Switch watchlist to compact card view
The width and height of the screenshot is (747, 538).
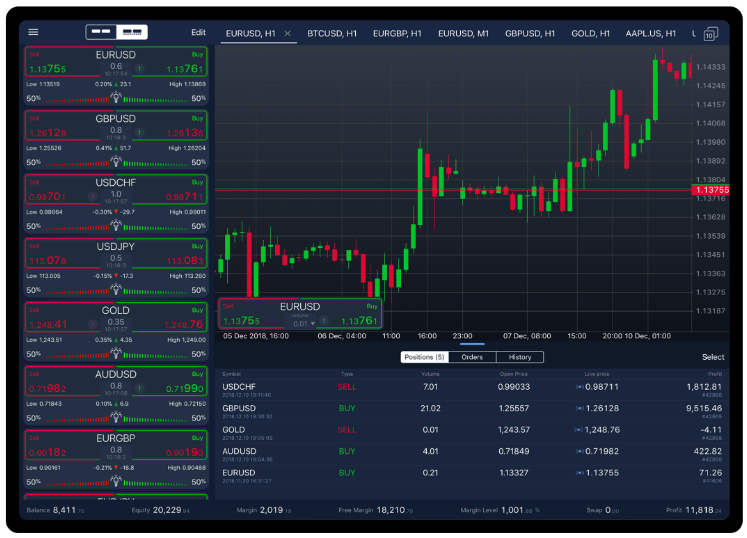pyautogui.click(x=101, y=32)
